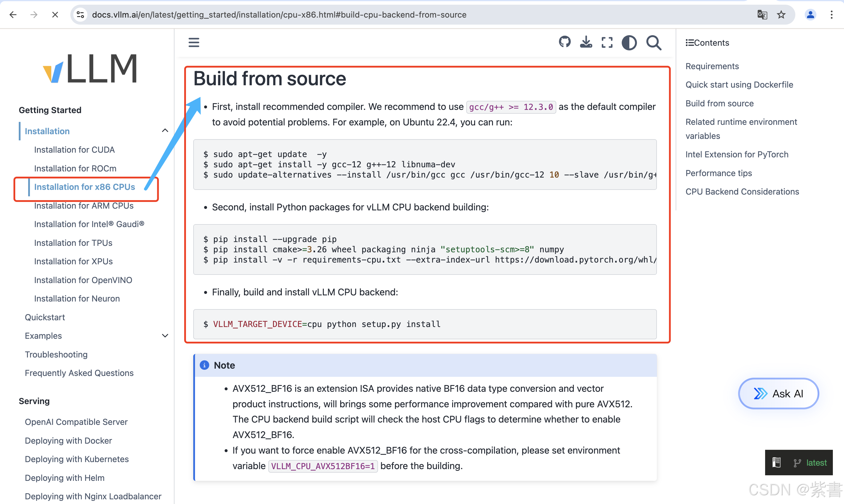
Task: Open Chrome three-dot menu
Action: point(831,15)
